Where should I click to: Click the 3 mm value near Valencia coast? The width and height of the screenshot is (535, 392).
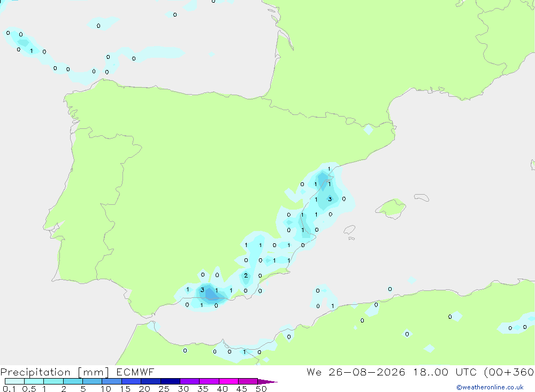coord(330,199)
